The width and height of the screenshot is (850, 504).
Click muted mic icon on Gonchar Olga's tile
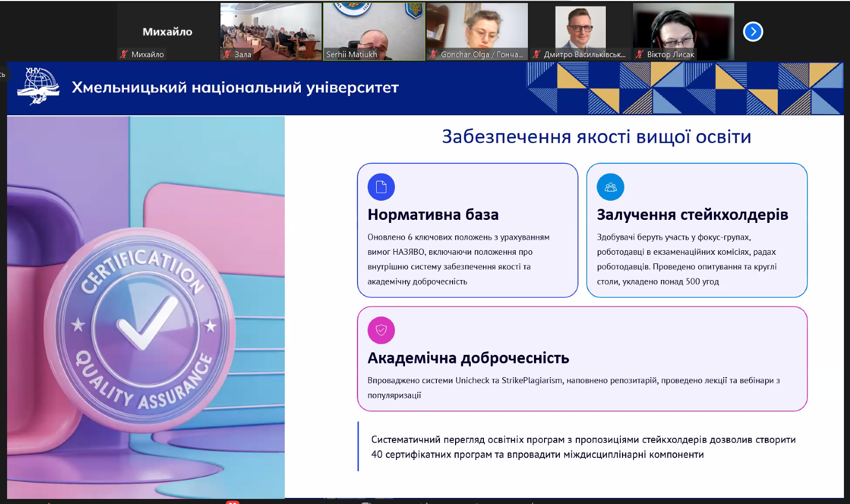coord(433,54)
